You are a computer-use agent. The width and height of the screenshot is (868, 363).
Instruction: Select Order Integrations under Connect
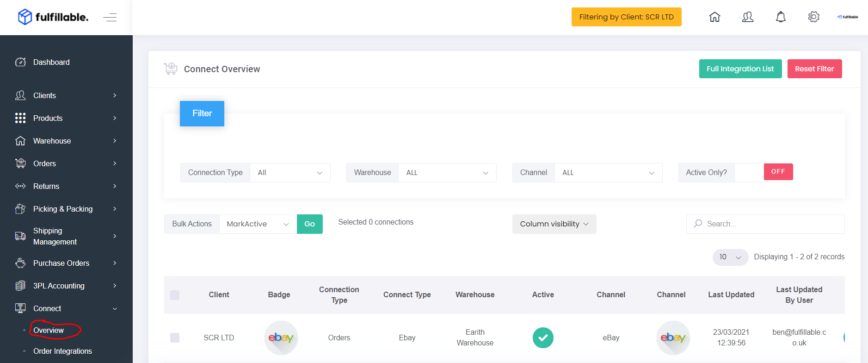point(62,351)
